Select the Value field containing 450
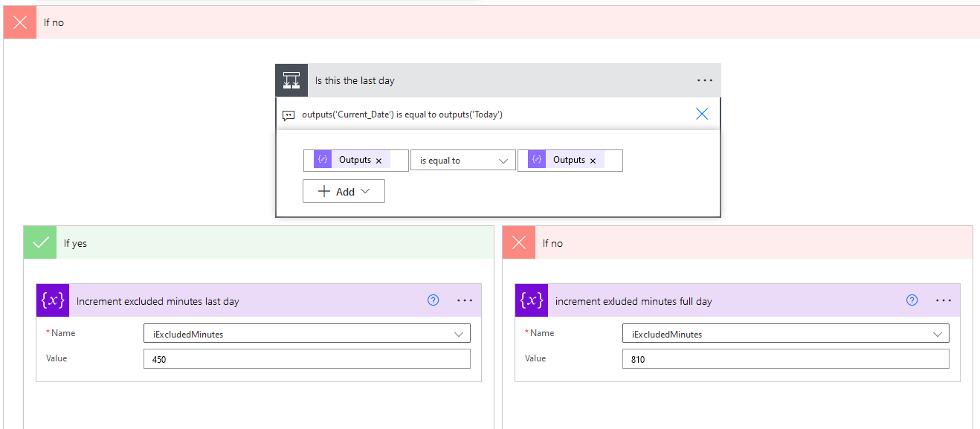Screen dimensions: 980x429 [x=306, y=358]
